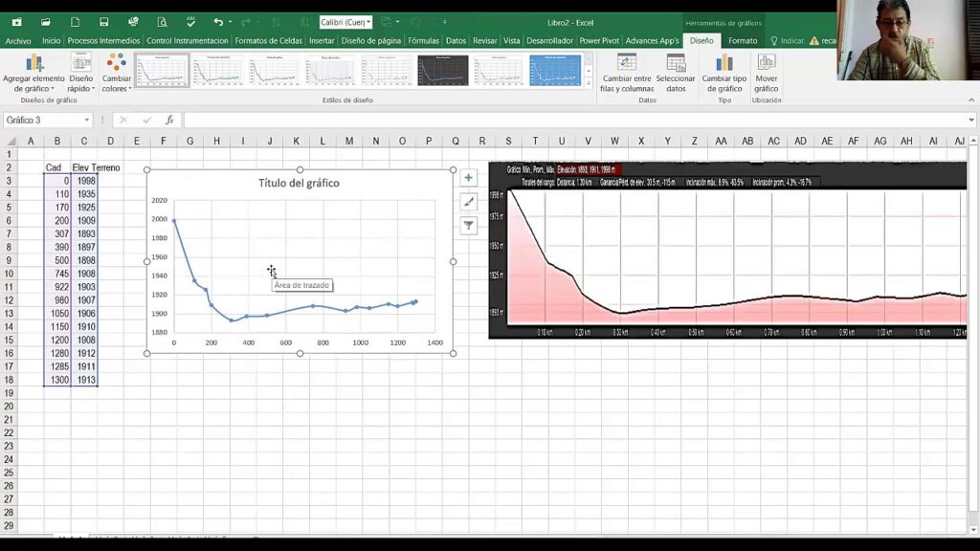Undo last action arrow icon

pos(218,22)
